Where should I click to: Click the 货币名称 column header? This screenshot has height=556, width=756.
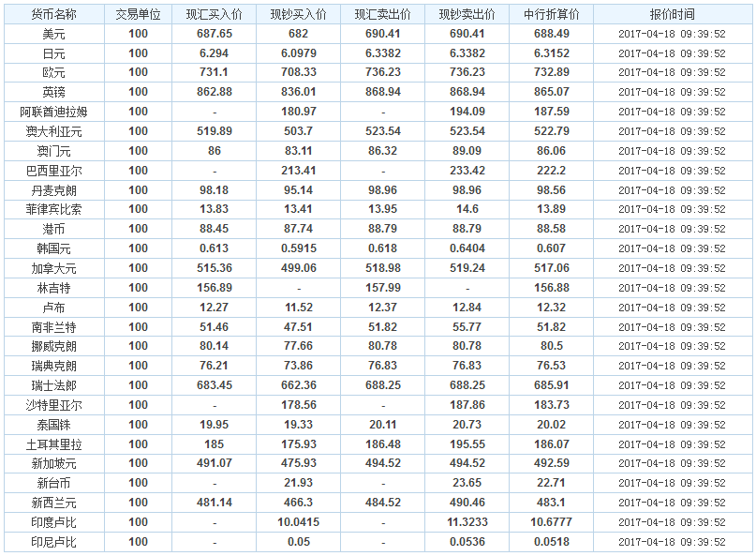[54, 14]
